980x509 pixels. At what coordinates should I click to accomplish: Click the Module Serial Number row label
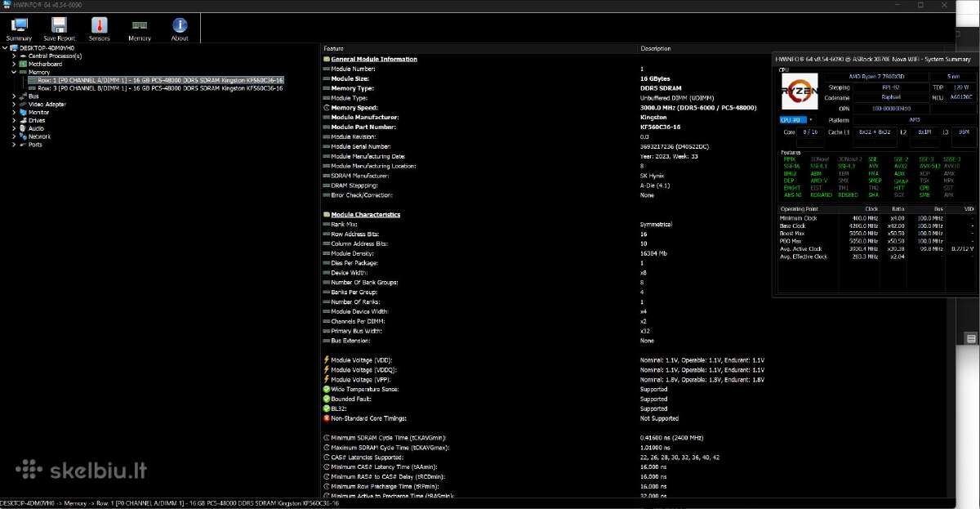pos(362,146)
